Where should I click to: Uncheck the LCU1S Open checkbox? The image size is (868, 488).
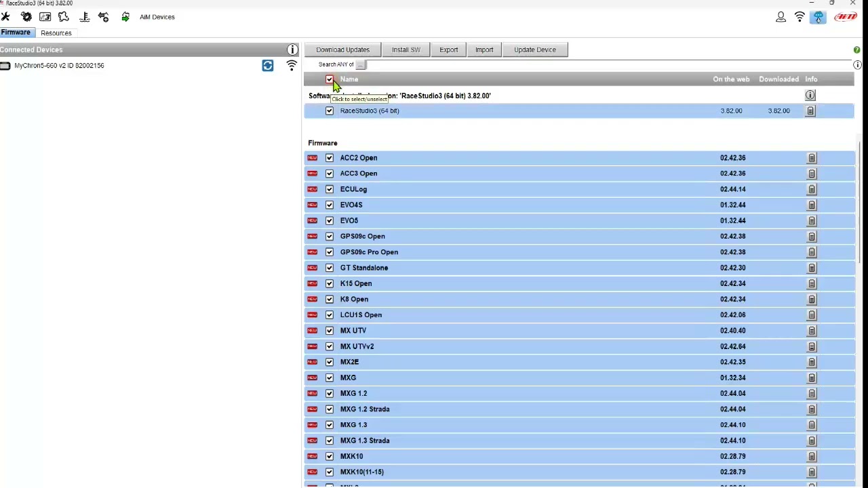(x=330, y=314)
